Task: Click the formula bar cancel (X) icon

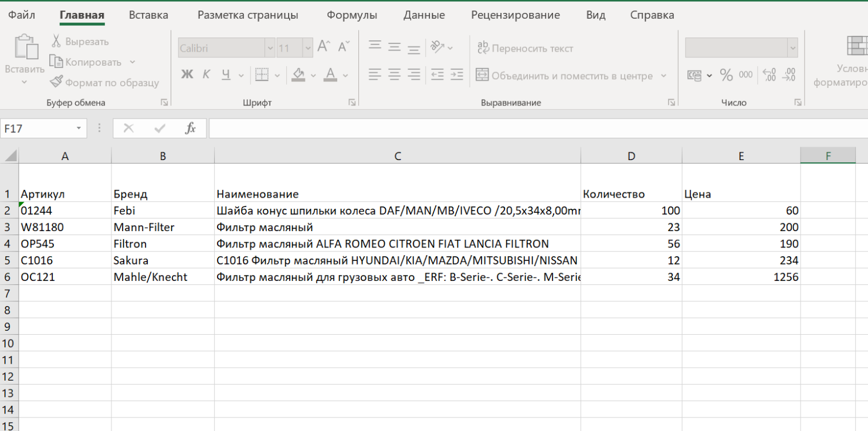Action: pyautogui.click(x=129, y=128)
